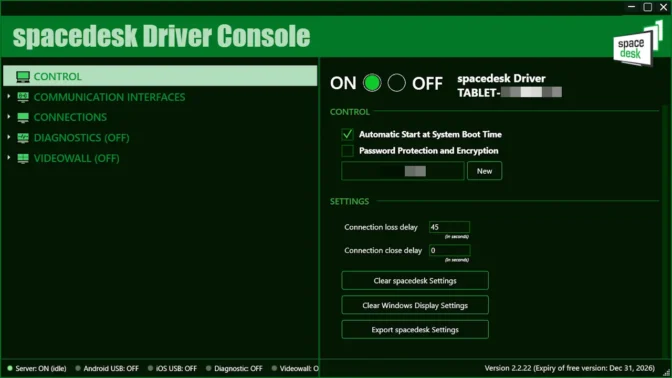672x378 pixels.
Task: Open CONNECTIONS section
Action: (70, 117)
